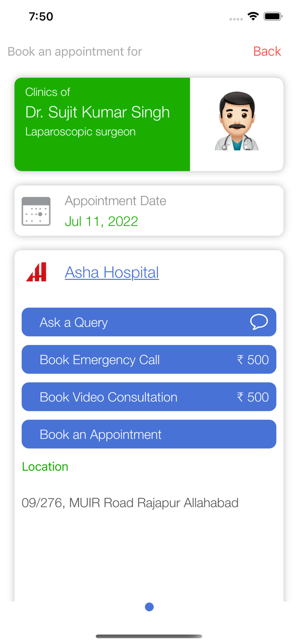This screenshot has width=298, height=644.
Task: Tap the time 7:50 in the status bar
Action: click(x=41, y=16)
